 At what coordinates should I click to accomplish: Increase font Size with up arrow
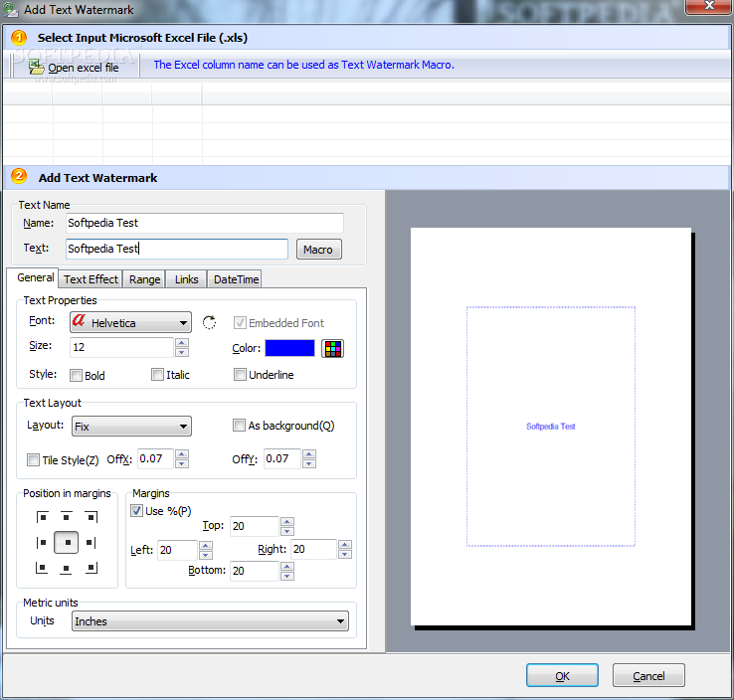[182, 342]
